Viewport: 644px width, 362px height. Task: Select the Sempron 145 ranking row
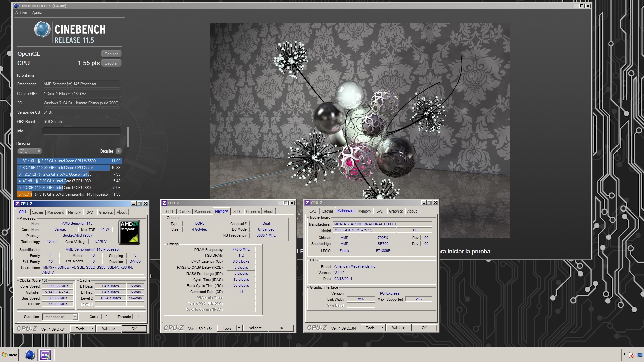pos(69,194)
